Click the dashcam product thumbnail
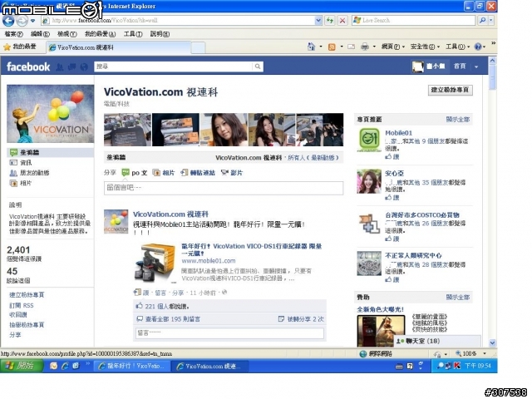The image size is (532, 399). [x=155, y=263]
